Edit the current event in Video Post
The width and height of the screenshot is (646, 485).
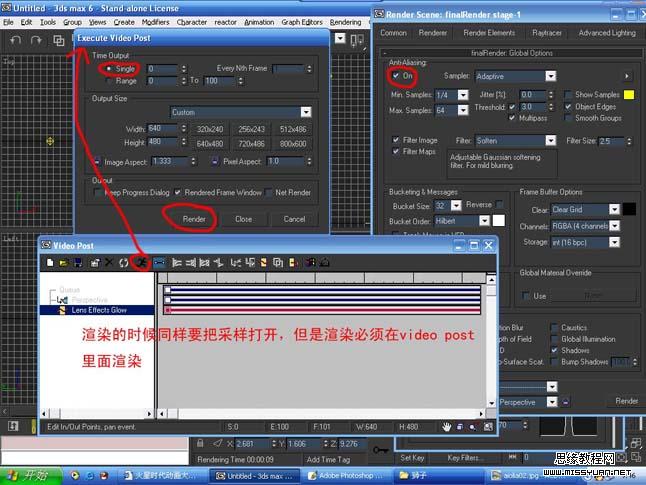(95, 263)
